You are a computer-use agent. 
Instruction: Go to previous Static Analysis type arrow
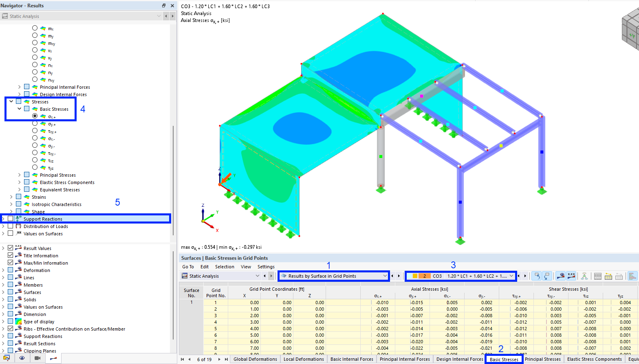click(264, 276)
